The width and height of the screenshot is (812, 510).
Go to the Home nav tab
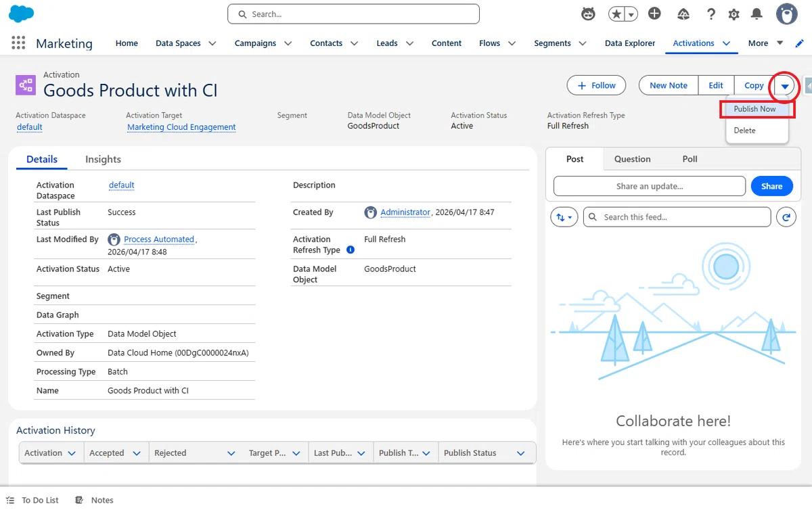click(127, 43)
